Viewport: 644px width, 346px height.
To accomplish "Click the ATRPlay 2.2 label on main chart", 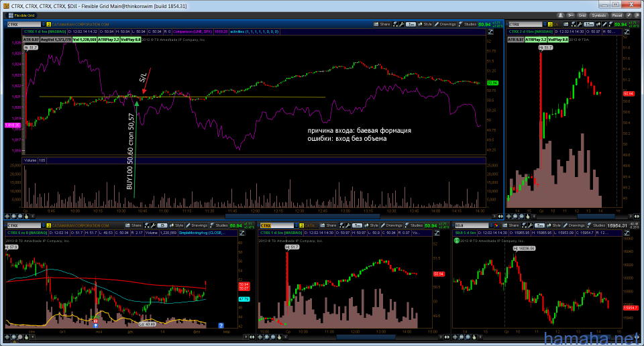I will (x=109, y=40).
